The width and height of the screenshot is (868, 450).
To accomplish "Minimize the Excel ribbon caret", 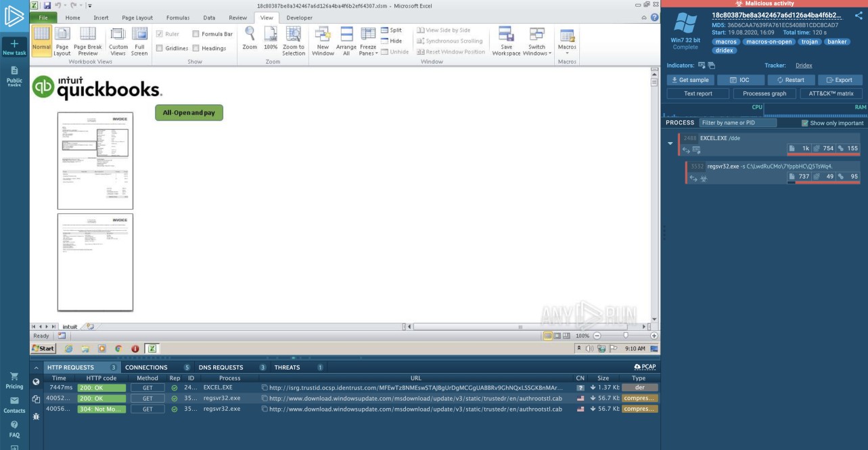I will tap(644, 18).
